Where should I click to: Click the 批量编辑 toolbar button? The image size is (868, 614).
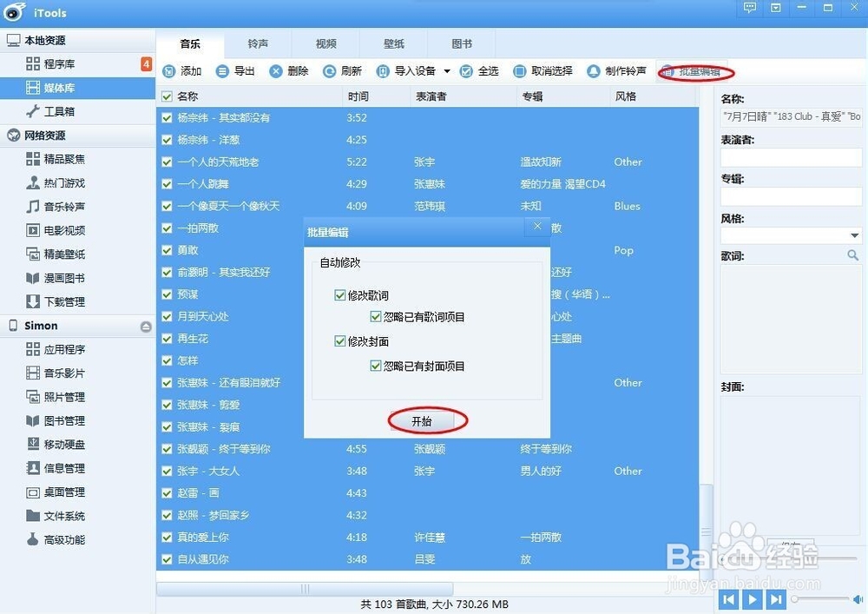tap(692, 71)
